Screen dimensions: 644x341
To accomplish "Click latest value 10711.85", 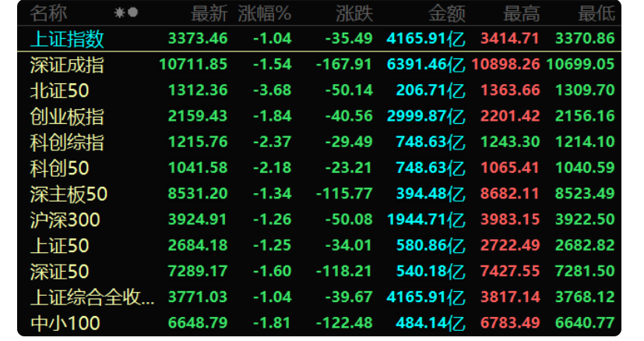I will (193, 65).
